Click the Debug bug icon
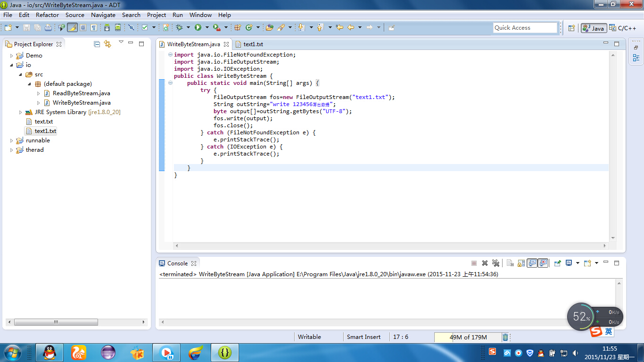The width and height of the screenshot is (644, 362). point(179,28)
